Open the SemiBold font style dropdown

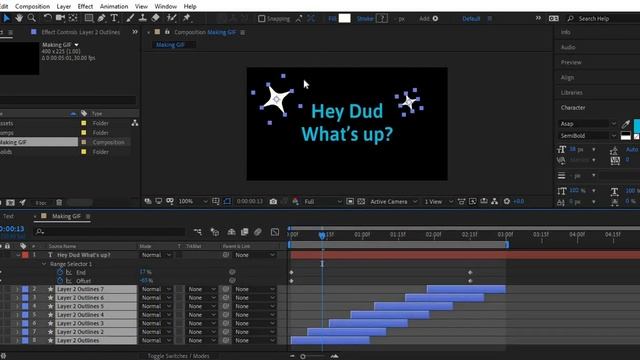coord(587,136)
